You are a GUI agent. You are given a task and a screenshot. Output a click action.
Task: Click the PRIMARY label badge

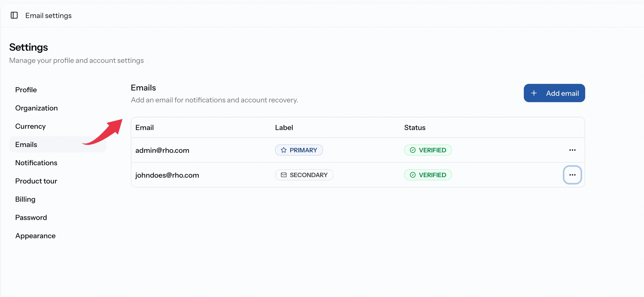coord(299,150)
